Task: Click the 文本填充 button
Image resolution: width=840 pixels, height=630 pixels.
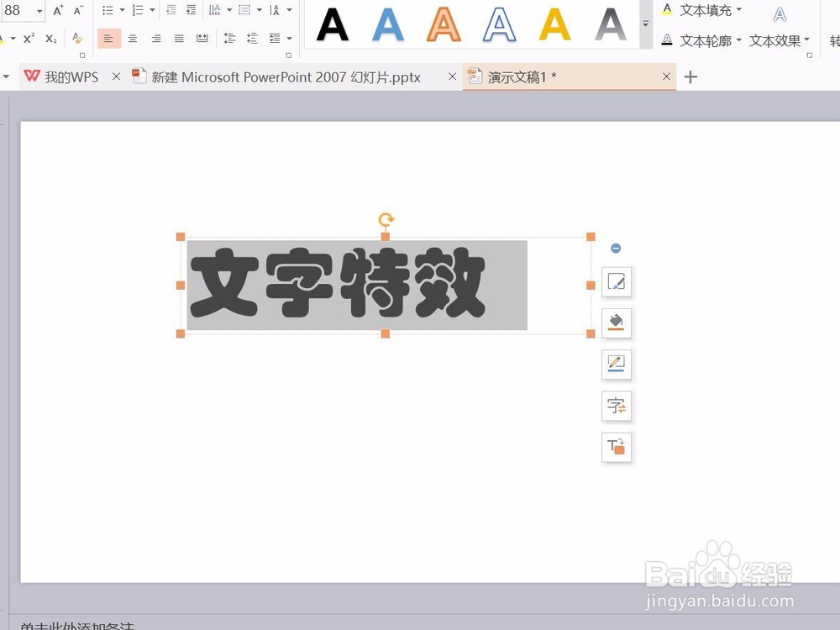Action: [x=706, y=10]
